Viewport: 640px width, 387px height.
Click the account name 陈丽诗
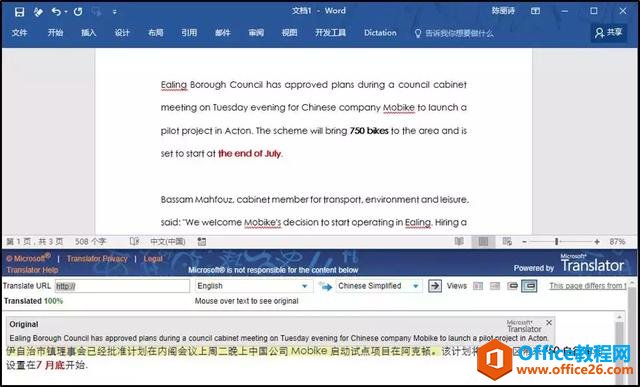click(x=503, y=11)
